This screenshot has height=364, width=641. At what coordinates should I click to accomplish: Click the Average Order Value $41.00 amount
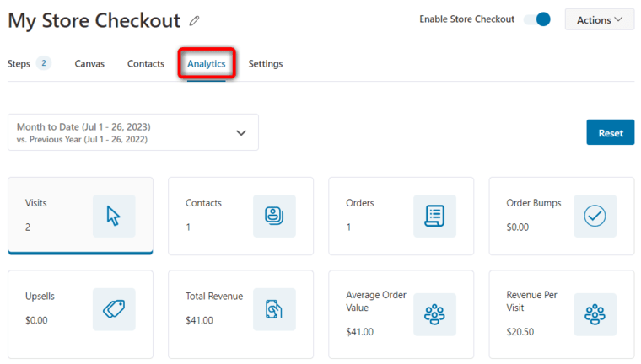pyautogui.click(x=360, y=332)
